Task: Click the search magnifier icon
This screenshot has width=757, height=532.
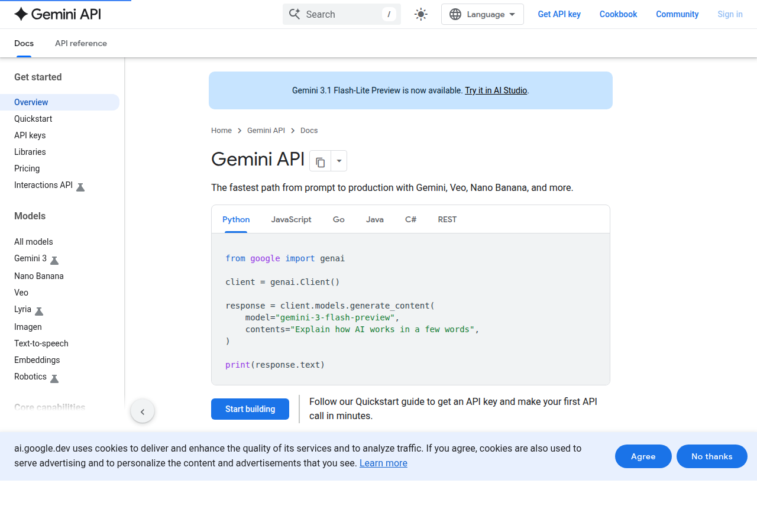Action: pos(295,14)
